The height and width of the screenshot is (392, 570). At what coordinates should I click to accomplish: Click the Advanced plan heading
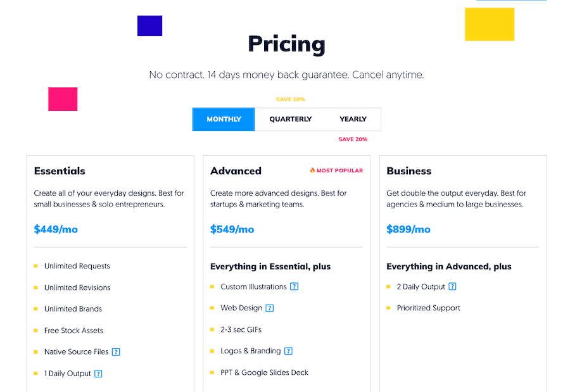[x=236, y=171]
